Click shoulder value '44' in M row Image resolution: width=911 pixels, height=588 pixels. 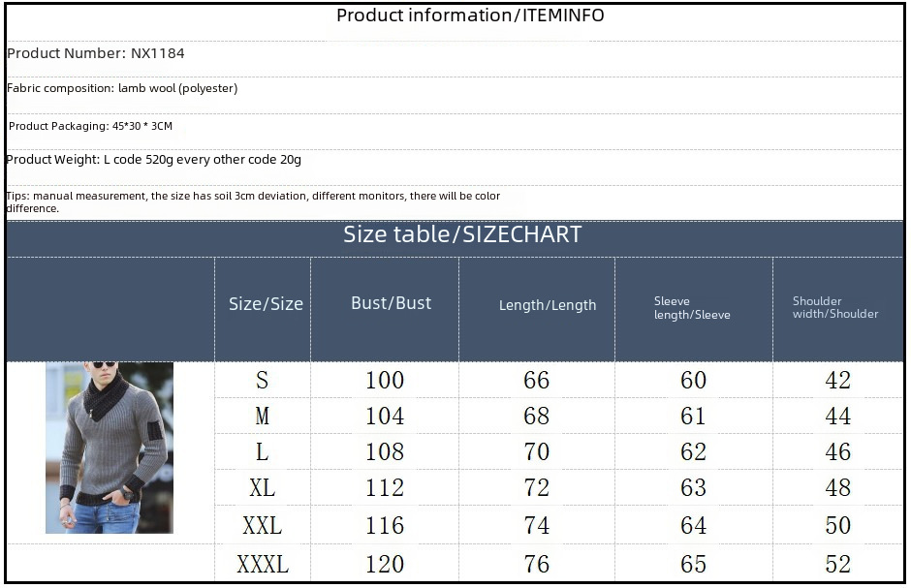(837, 417)
